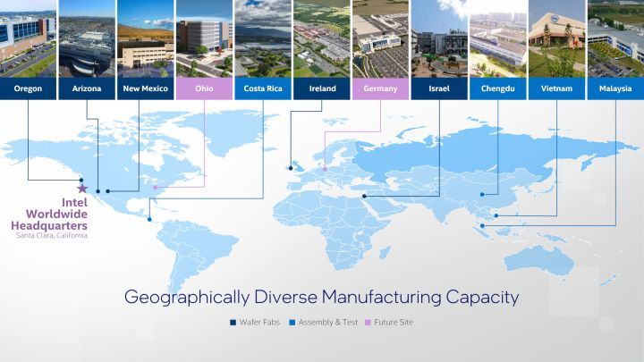Click the Costa Rica map dot
This screenshot has height=362, width=644.
click(x=149, y=220)
